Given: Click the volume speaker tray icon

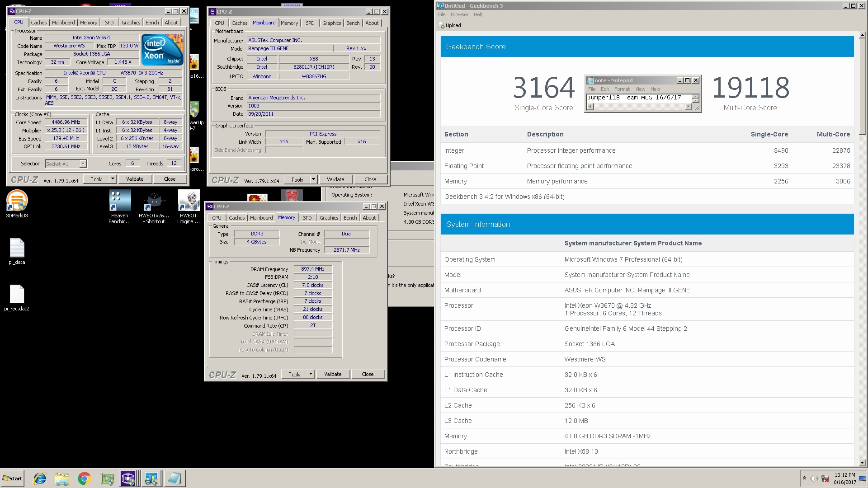Looking at the screenshot, I should click(x=814, y=479).
